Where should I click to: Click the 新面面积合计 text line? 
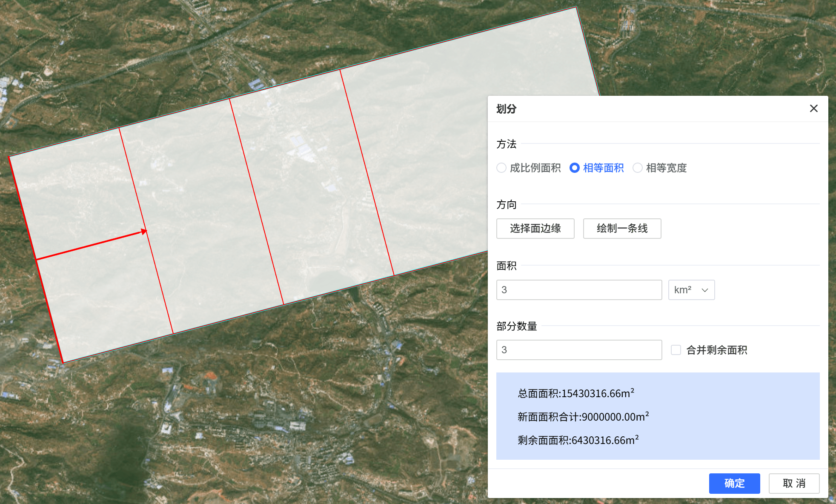[x=583, y=417]
